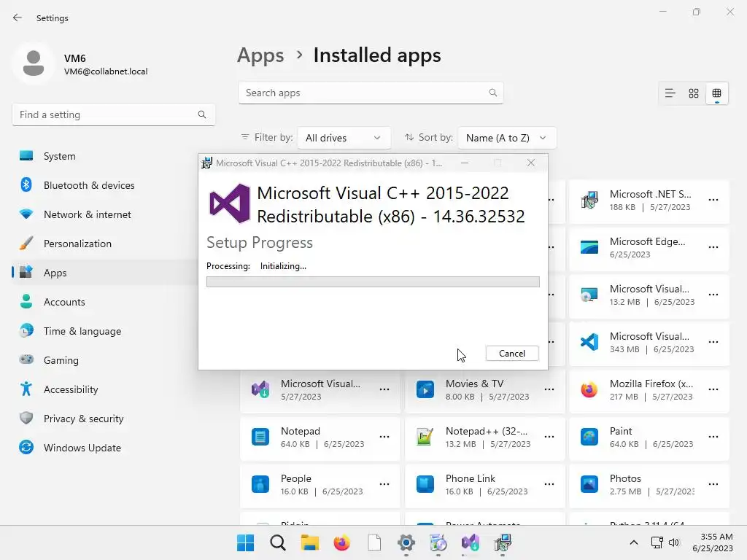Screen dimensions: 747x560
Task: Focus the Find a setting box
Action: 113,114
